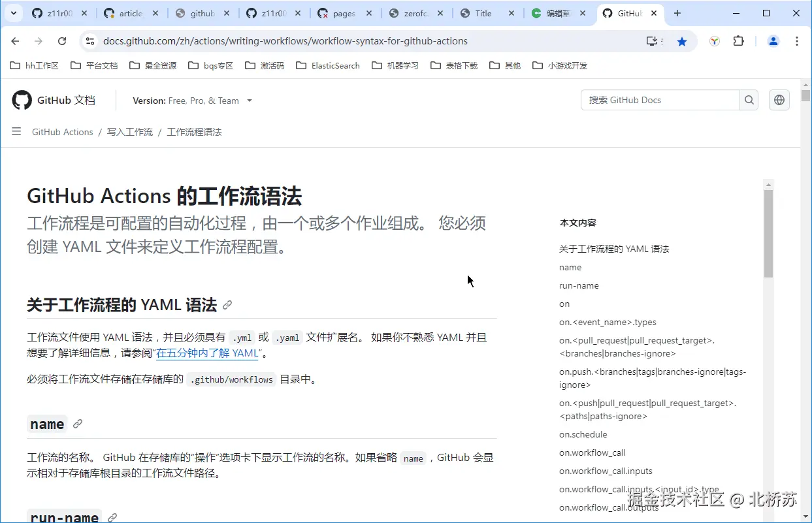
Task: Click the main page vertical scrollbar thumb
Action: pyautogui.click(x=805, y=95)
